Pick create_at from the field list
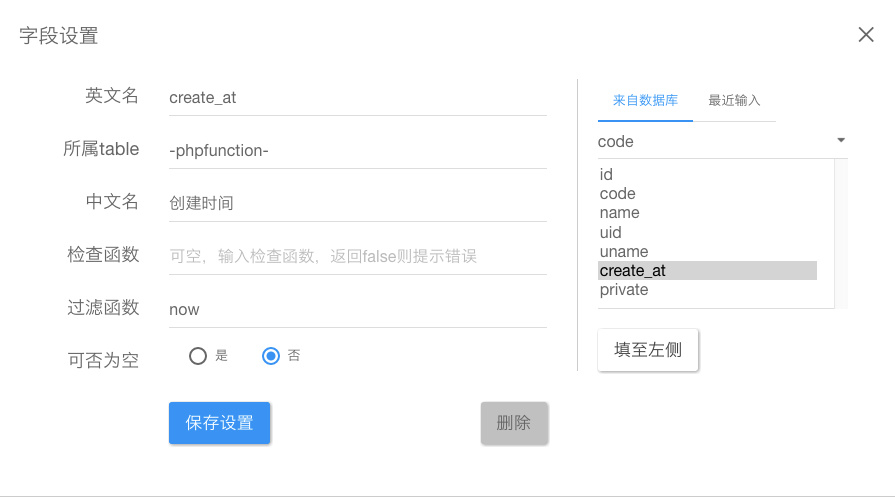The image size is (895, 497). pyautogui.click(x=707, y=271)
